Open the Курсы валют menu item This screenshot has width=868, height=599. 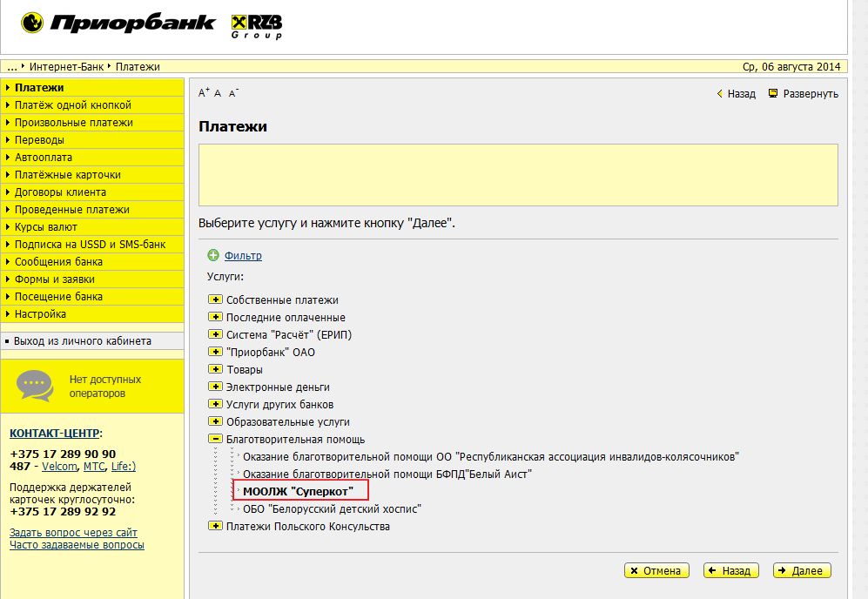[x=92, y=227]
